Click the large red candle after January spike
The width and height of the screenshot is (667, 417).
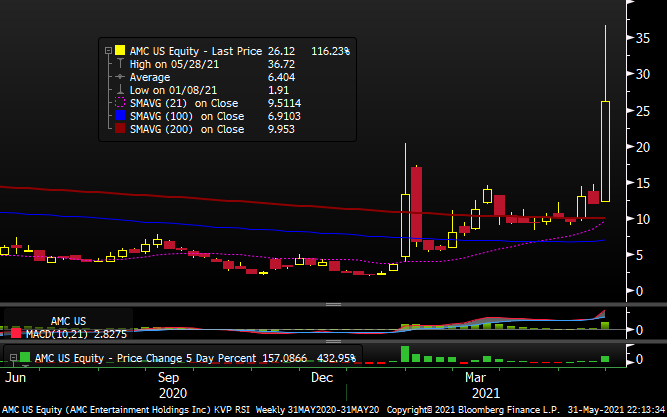tap(416, 204)
